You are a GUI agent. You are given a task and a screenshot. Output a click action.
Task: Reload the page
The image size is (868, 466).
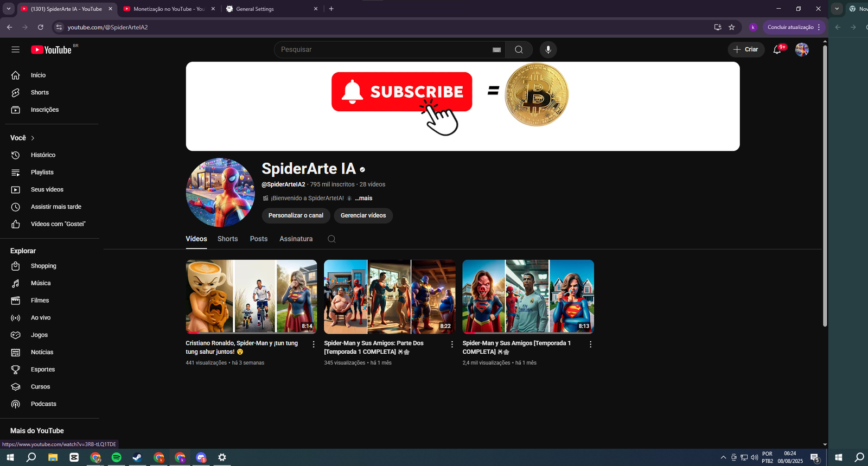tap(40, 27)
